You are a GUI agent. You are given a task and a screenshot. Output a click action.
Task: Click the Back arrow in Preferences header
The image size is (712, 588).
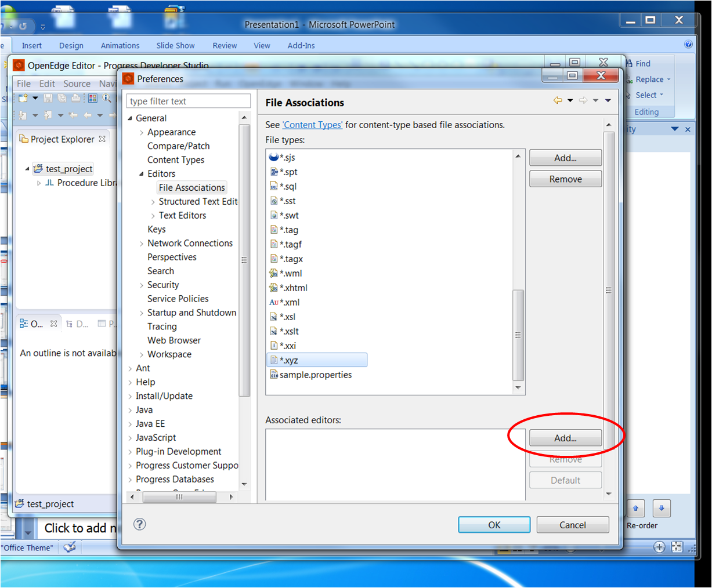(x=558, y=100)
